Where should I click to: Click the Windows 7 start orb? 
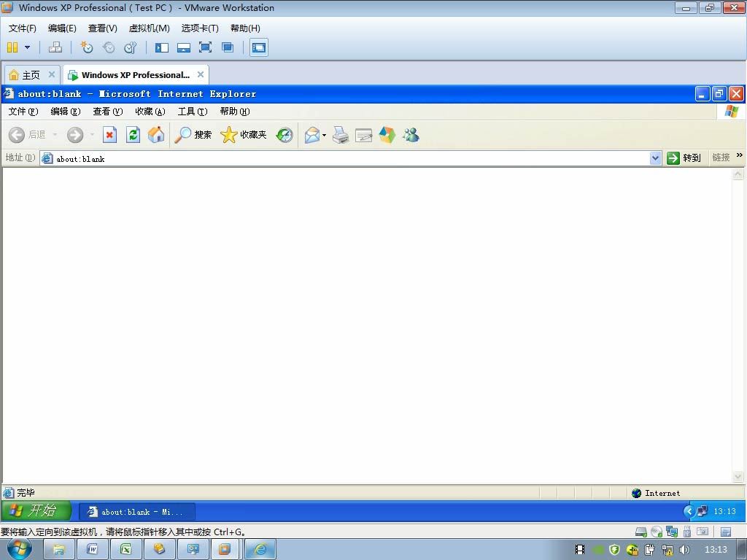[x=20, y=549]
